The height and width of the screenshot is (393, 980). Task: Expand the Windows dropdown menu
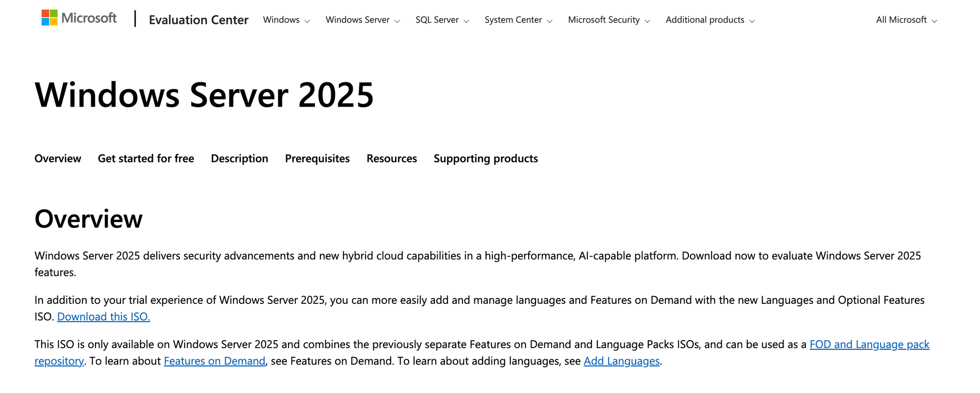(286, 20)
